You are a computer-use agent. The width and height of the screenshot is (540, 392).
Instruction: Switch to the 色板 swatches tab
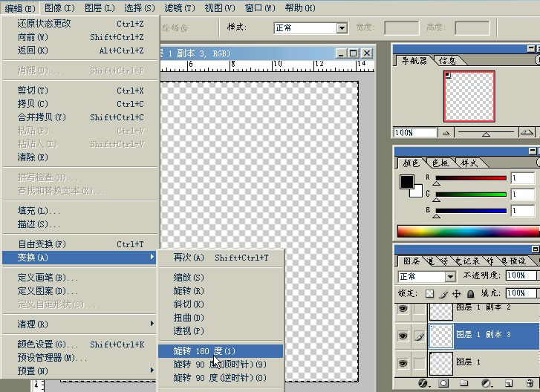pyautogui.click(x=440, y=163)
